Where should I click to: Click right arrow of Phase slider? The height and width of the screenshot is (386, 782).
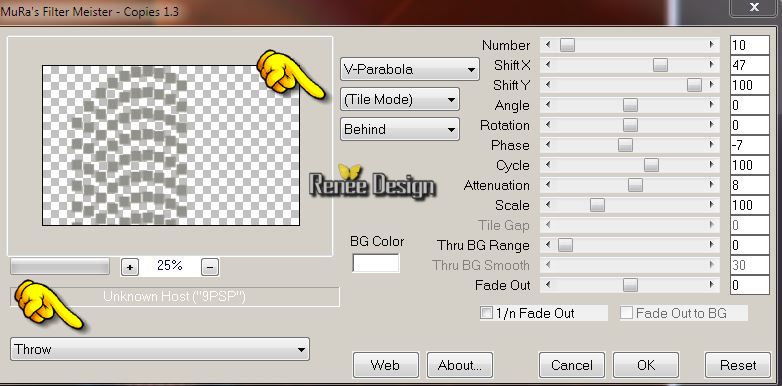[712, 145]
